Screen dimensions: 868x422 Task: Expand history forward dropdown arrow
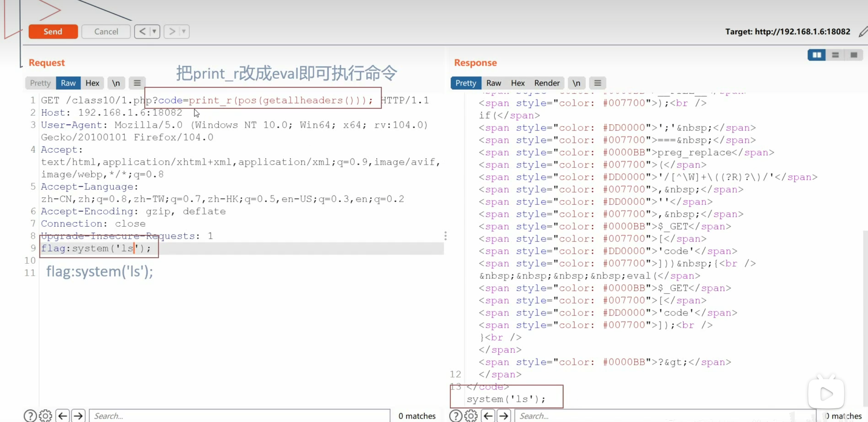coord(184,32)
